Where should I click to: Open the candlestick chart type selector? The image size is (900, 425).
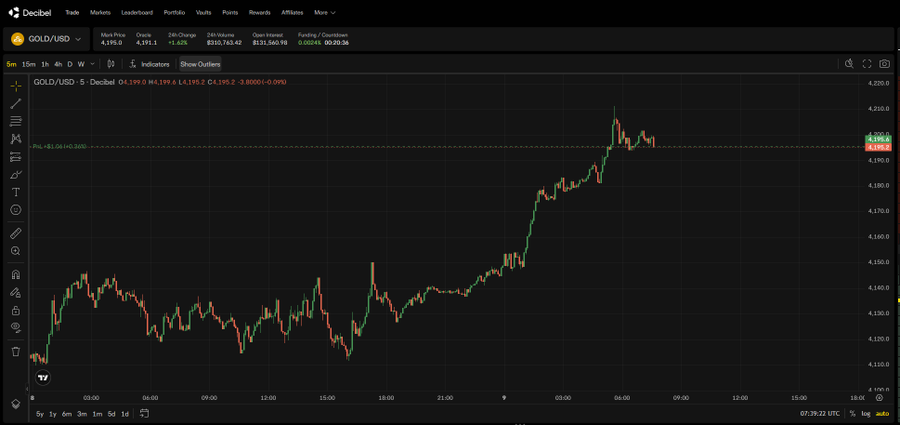[111, 64]
